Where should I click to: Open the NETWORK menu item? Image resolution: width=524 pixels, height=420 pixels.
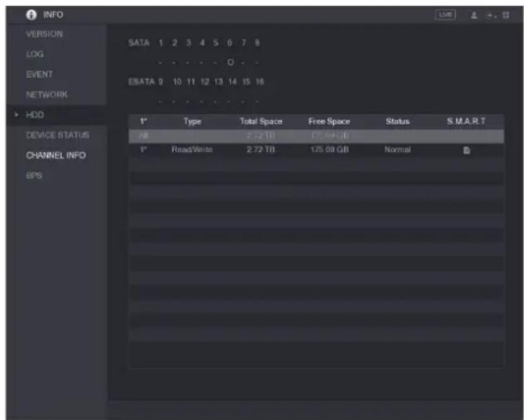(47, 95)
